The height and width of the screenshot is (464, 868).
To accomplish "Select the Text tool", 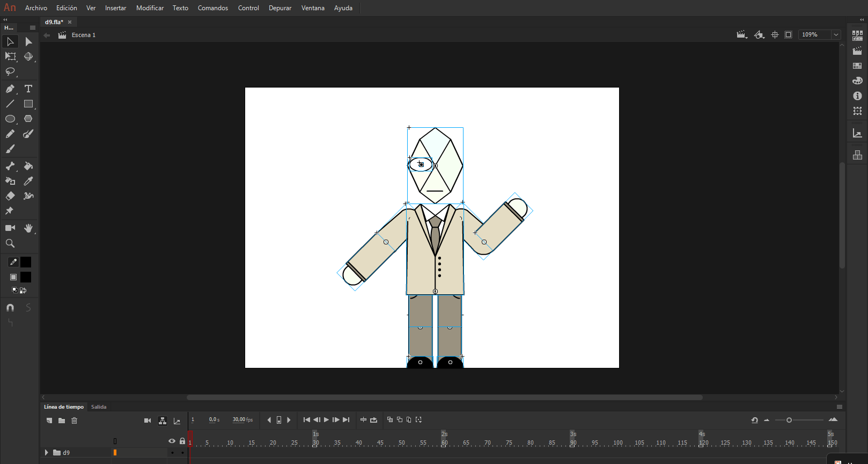I will click(x=28, y=89).
